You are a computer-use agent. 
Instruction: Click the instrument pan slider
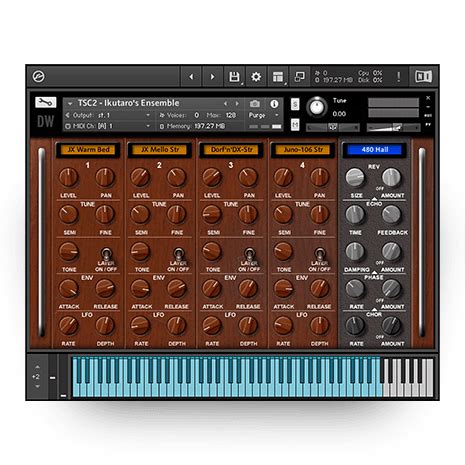pyautogui.click(x=333, y=127)
